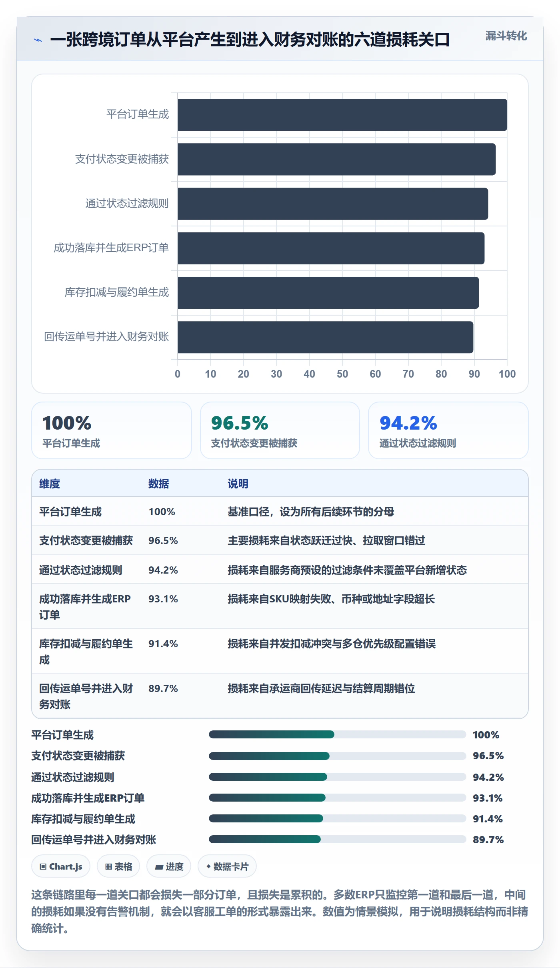This screenshot has height=968, width=560.
Task: Select the 进度 tag chip
Action: coord(169,866)
